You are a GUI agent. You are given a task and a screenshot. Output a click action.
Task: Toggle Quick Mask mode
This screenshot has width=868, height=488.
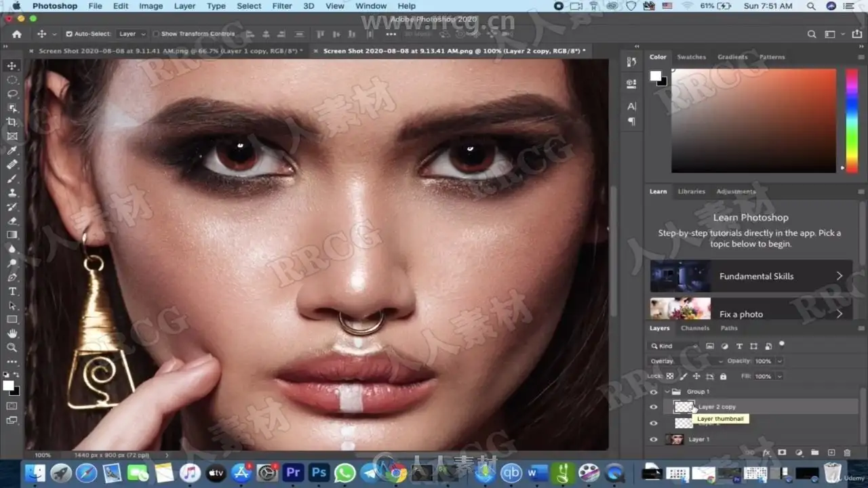coord(12,406)
